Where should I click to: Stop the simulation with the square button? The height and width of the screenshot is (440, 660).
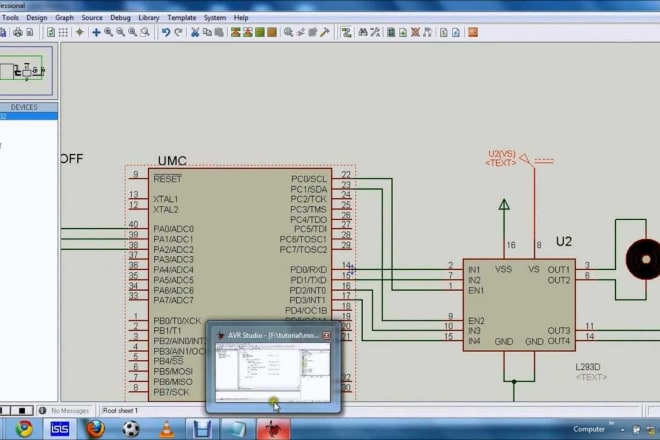pyautogui.click(x=22, y=410)
